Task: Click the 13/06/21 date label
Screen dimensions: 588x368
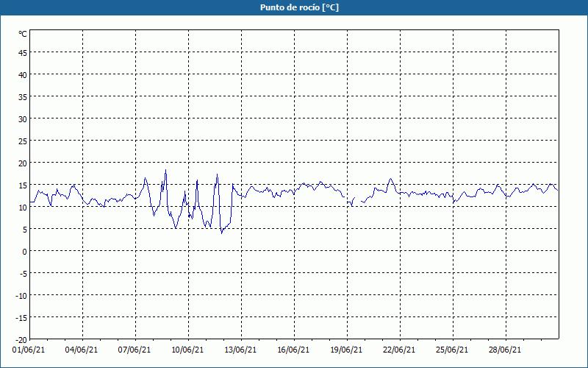Action: point(240,350)
